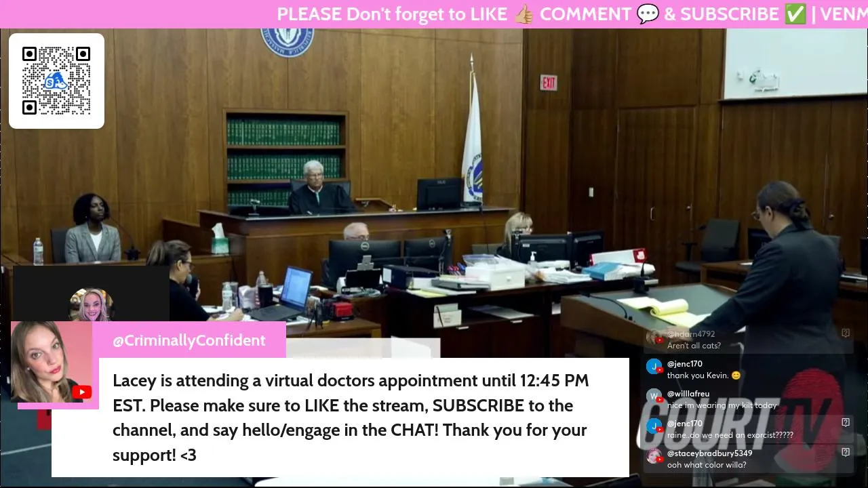This screenshot has height=488, width=868.
Task: Click the green check mark emoji in the ticker
Action: tap(795, 14)
